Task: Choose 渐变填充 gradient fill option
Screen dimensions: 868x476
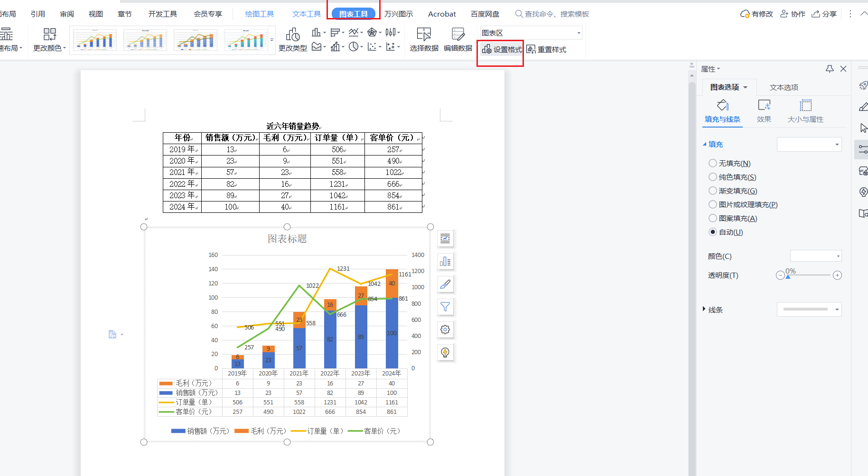Action: click(x=713, y=191)
